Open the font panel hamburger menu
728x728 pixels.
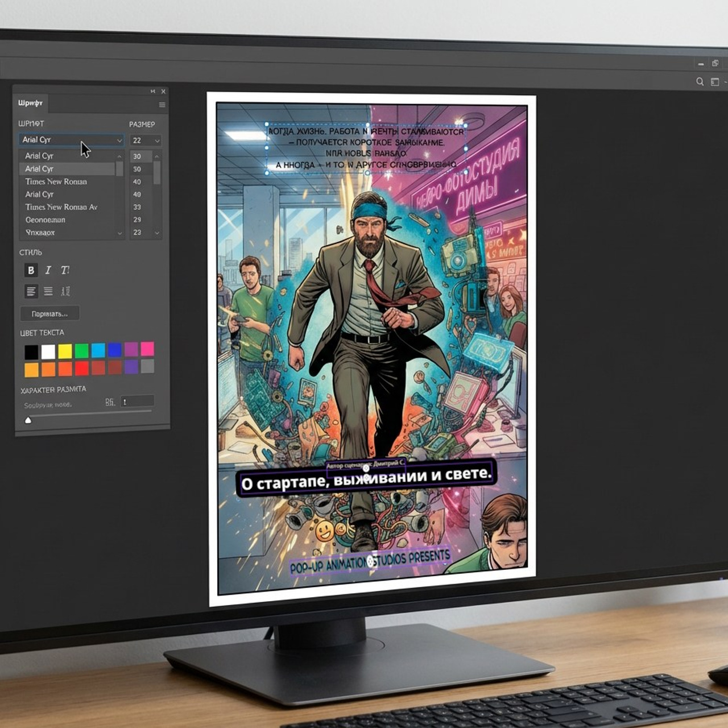pos(162,105)
